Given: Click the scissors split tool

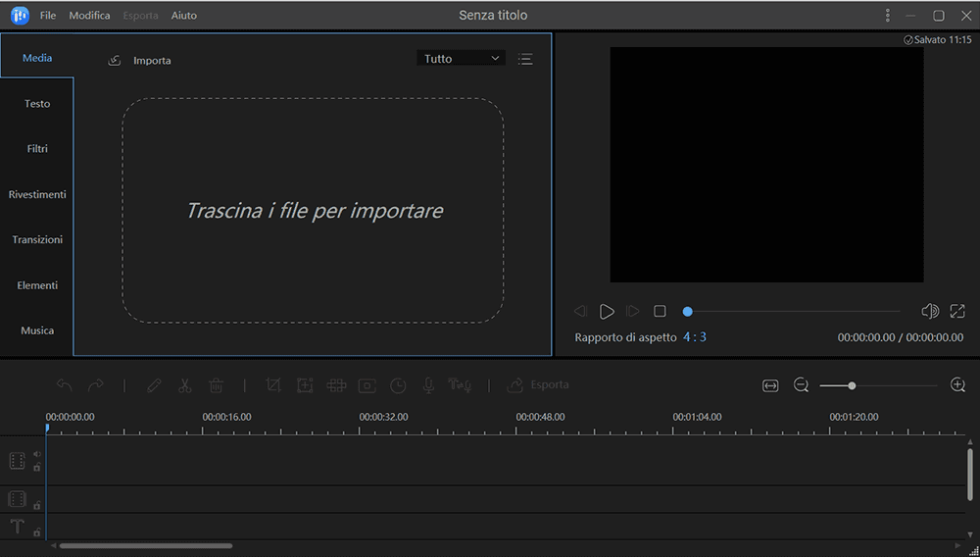Looking at the screenshot, I should click(x=184, y=385).
